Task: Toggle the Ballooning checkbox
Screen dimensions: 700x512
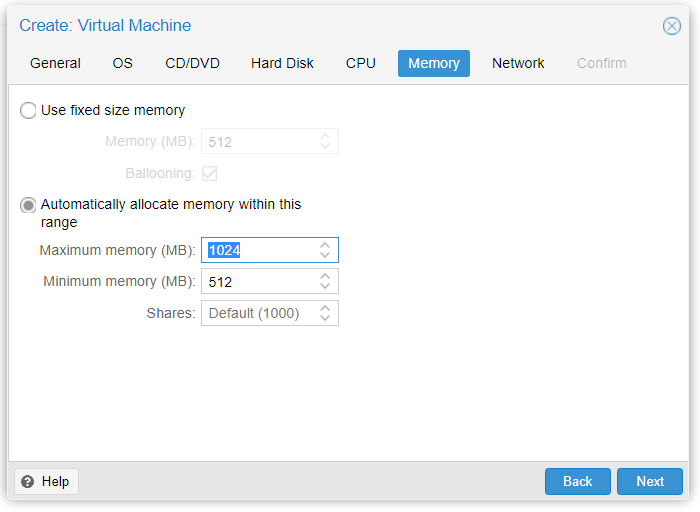Action: point(210,173)
